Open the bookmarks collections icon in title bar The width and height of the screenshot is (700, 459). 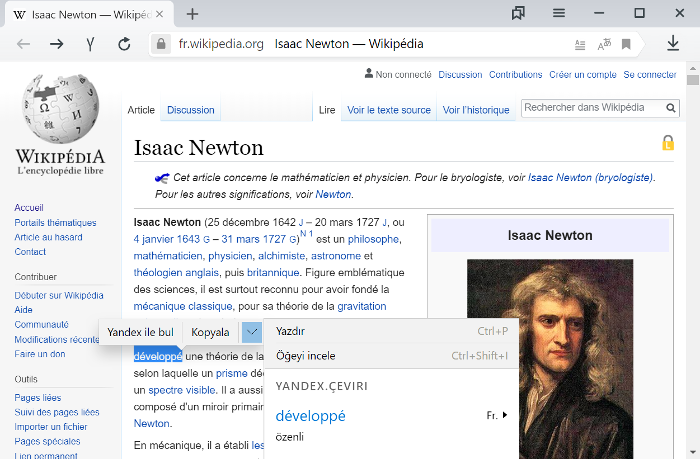point(518,13)
